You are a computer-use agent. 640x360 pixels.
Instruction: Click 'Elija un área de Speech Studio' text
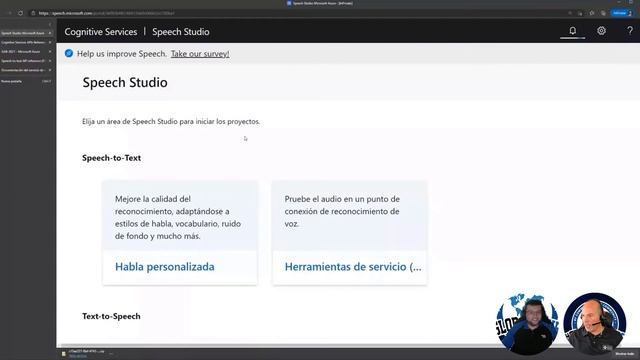tap(171, 122)
